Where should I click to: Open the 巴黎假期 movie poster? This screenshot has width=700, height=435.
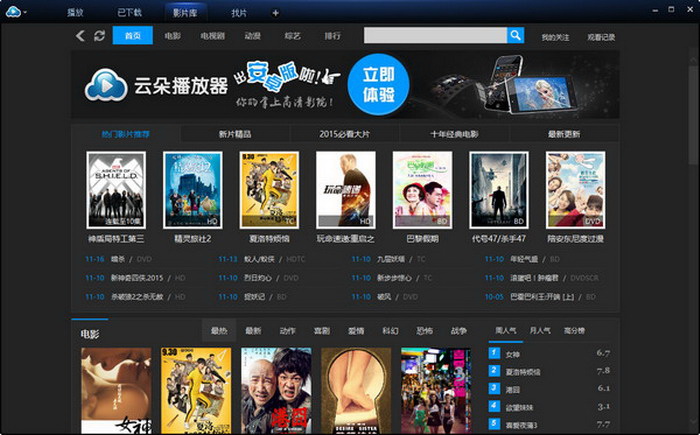click(422, 190)
